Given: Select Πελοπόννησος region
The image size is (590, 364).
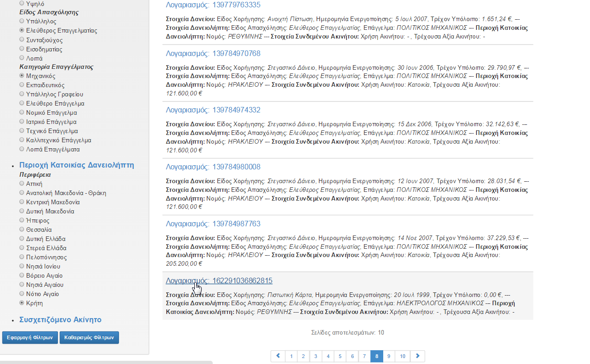Looking at the screenshot, I should click(22, 257).
